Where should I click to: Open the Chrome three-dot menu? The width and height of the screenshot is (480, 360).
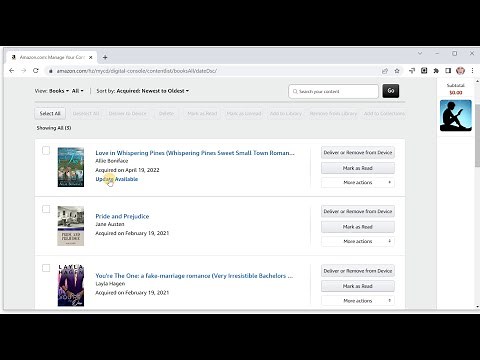point(472,71)
